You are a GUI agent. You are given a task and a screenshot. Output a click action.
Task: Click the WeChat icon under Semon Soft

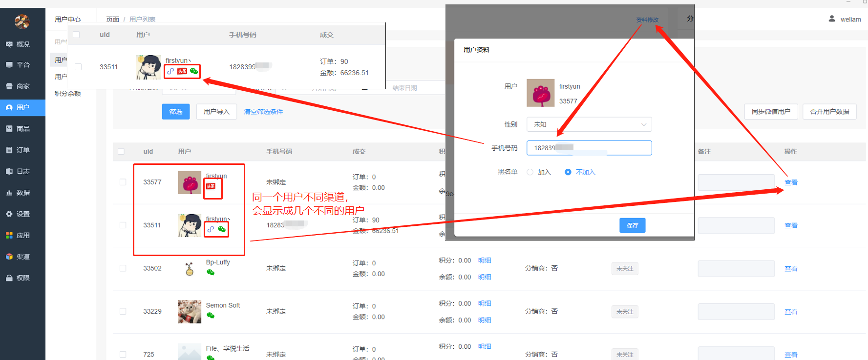(x=211, y=316)
